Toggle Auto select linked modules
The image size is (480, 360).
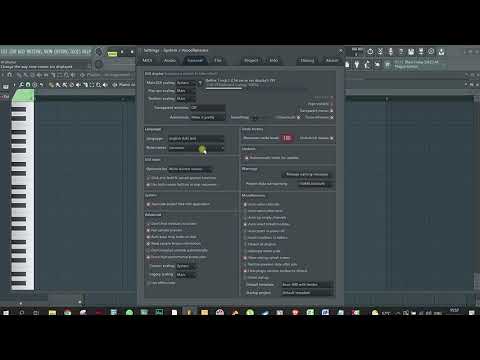pos(245,224)
